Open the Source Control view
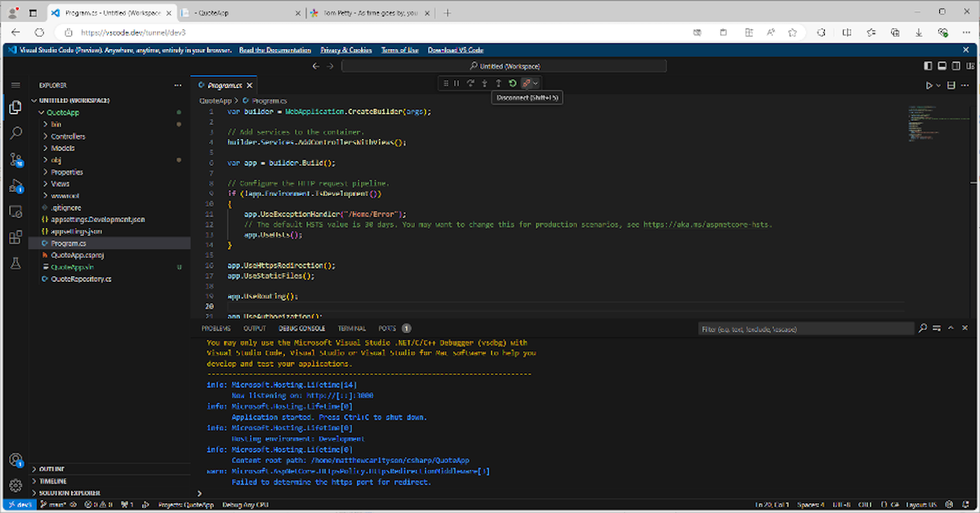 click(15, 158)
